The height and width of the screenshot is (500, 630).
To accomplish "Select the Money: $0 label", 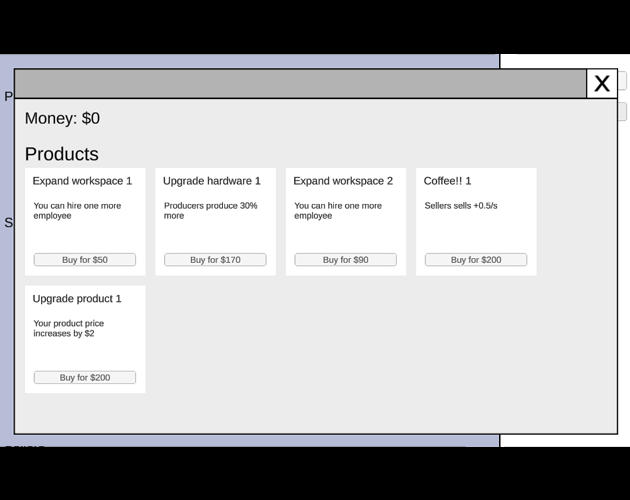I will [62, 118].
